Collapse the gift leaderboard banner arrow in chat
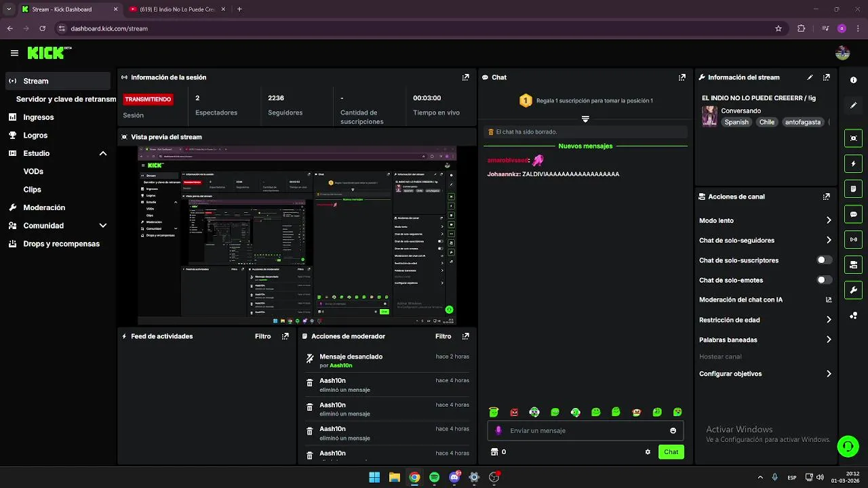The height and width of the screenshot is (488, 868). [x=585, y=119]
